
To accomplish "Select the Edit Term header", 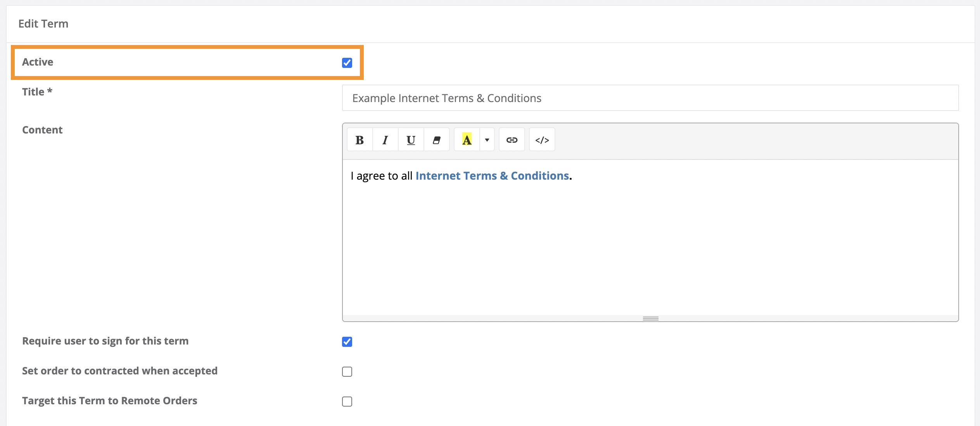I will (x=43, y=23).
